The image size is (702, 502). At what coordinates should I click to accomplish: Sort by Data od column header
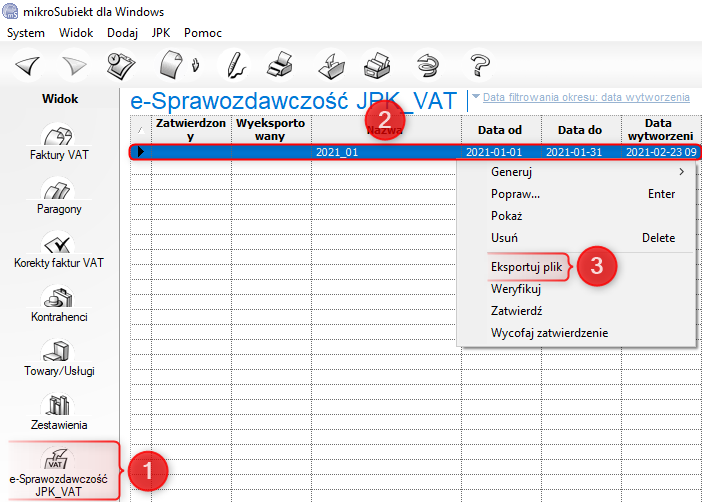point(501,129)
